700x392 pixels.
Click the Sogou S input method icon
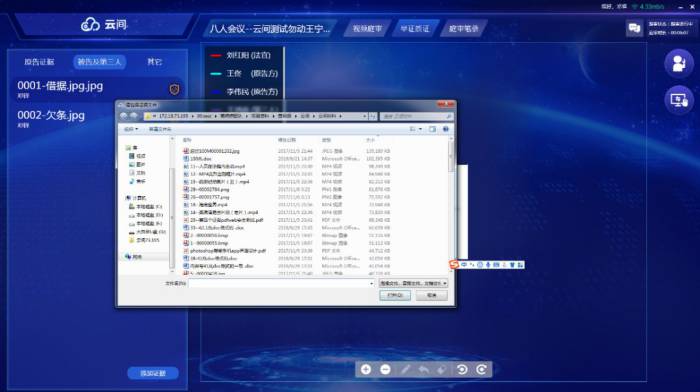click(x=454, y=264)
